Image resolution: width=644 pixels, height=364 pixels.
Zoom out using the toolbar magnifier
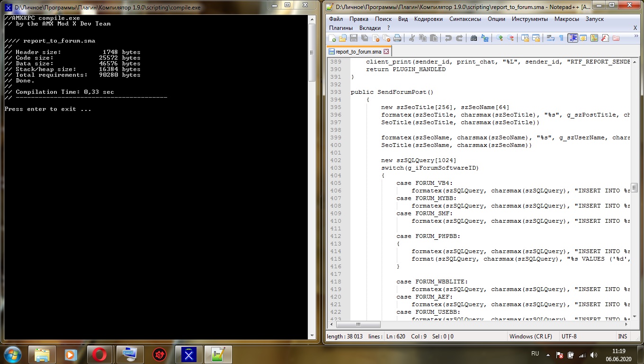click(510, 38)
